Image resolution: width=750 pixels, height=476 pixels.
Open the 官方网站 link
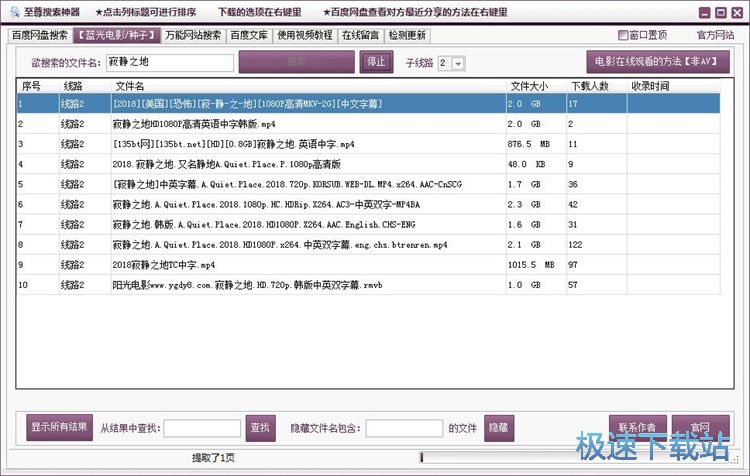[715, 35]
